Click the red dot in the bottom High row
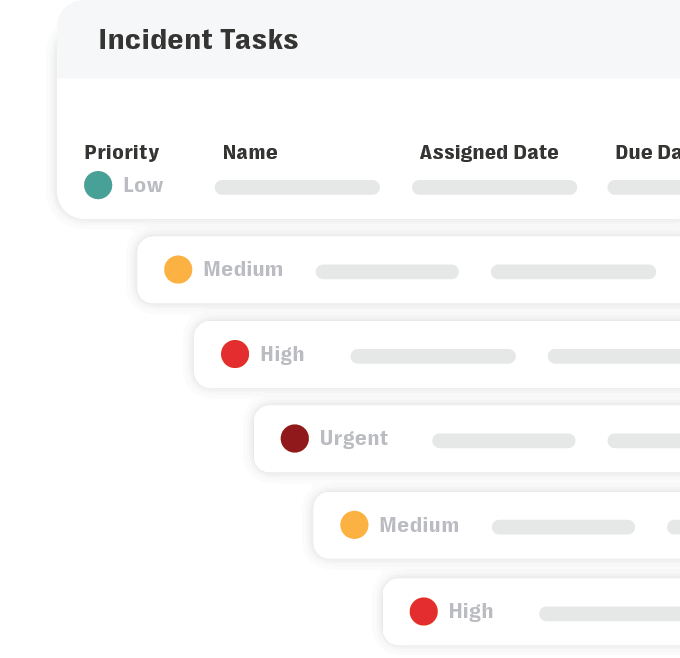This screenshot has width=680, height=658. (x=424, y=611)
